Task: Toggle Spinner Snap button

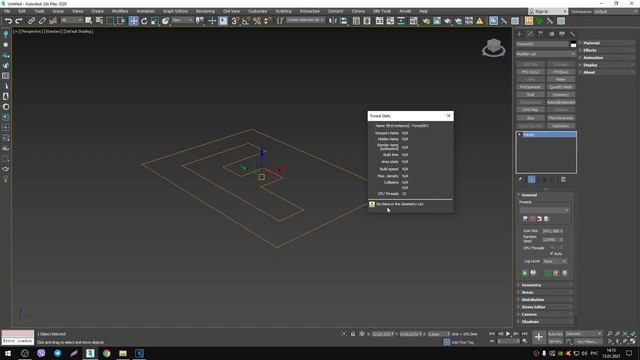Action: [x=267, y=21]
